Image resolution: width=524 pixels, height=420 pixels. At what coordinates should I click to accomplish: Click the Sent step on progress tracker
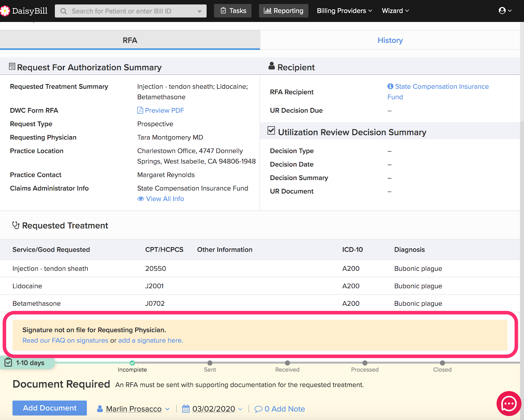pos(210,366)
